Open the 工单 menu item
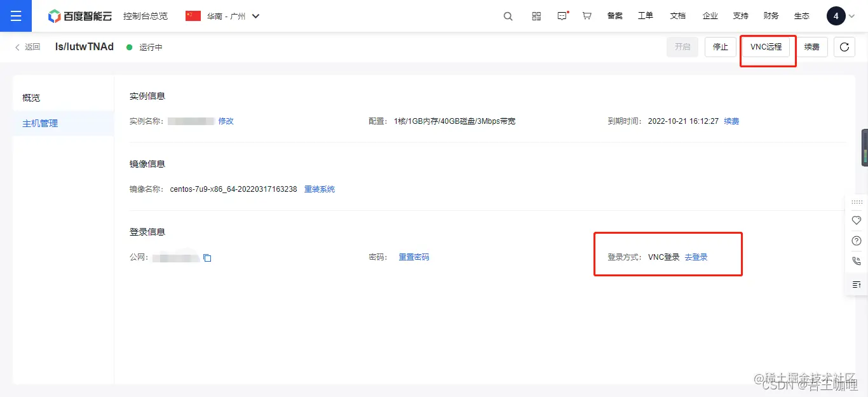The width and height of the screenshot is (868, 397). click(646, 15)
